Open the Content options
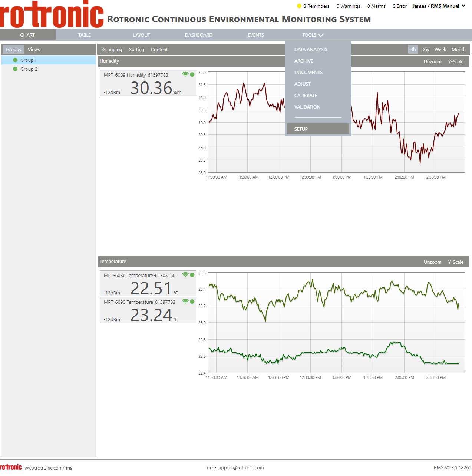This screenshot has width=472, height=476. (x=159, y=49)
